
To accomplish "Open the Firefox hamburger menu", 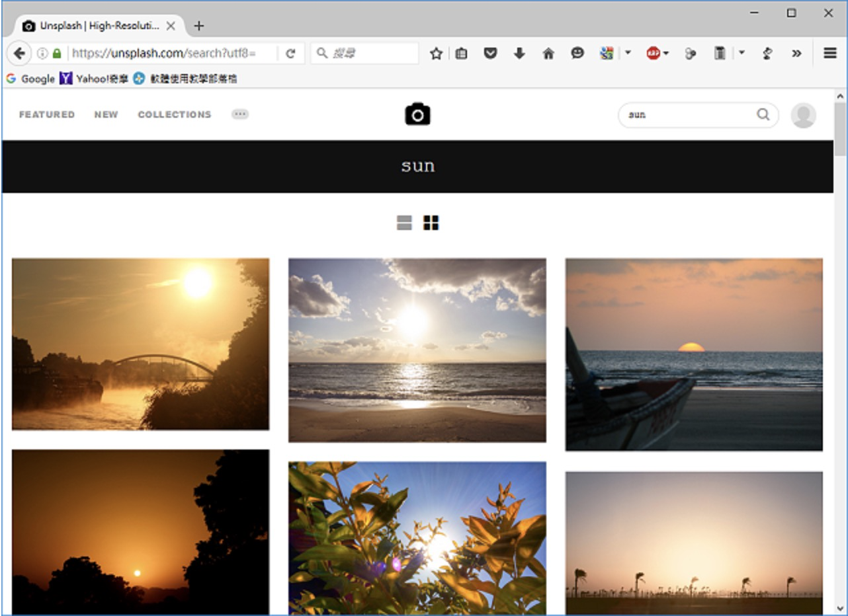I will tap(830, 54).
